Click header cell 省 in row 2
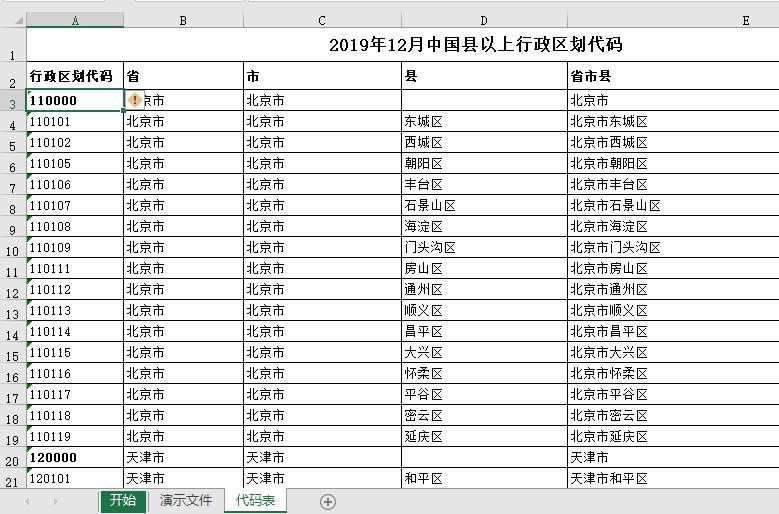Screen dimensions: 779x514 click(x=183, y=76)
